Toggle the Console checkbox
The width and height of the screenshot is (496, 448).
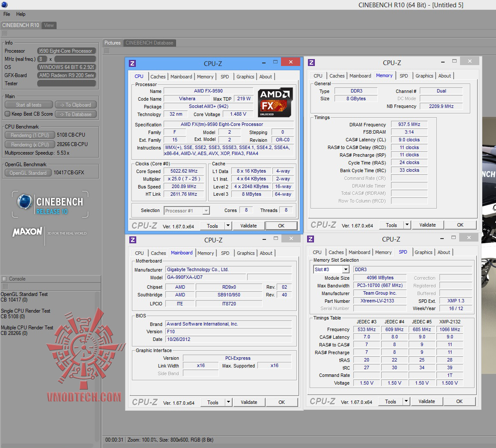tap(4, 279)
